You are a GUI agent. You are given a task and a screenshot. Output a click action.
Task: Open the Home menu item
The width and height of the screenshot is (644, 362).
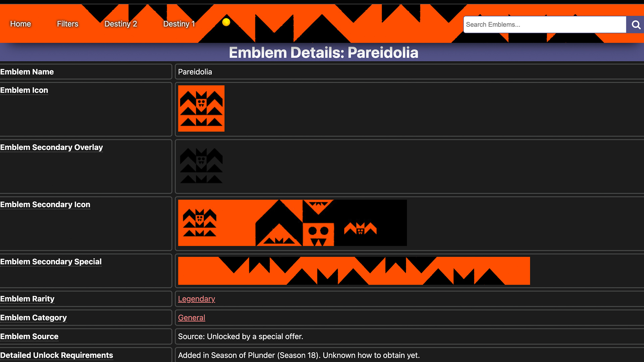click(20, 24)
